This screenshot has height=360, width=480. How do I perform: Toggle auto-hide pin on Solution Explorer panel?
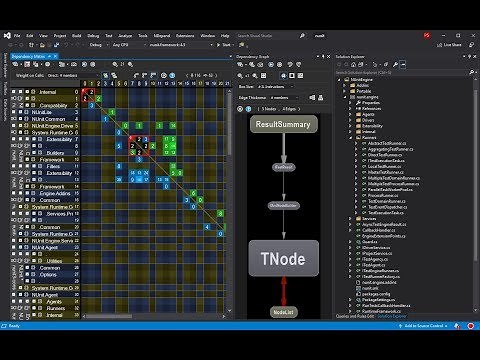(x=469, y=57)
